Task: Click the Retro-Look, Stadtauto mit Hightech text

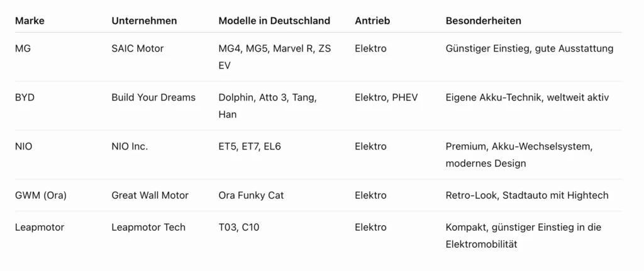Action: coord(527,196)
